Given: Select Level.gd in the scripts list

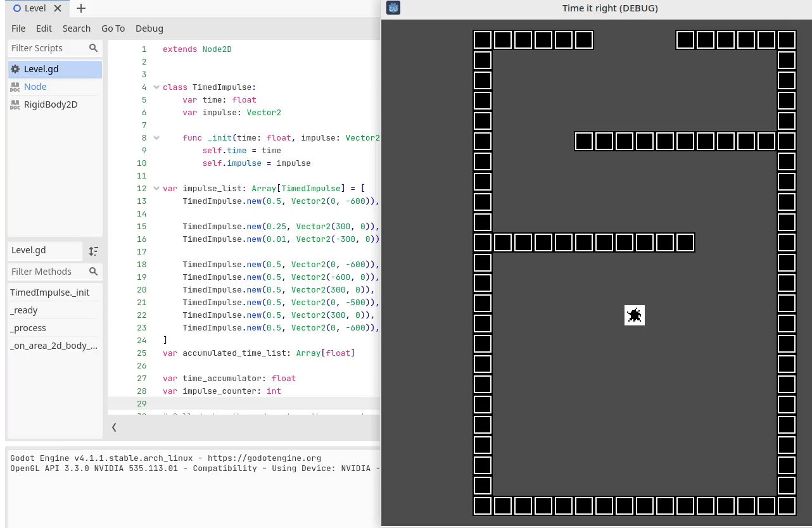Looking at the screenshot, I should [55, 69].
